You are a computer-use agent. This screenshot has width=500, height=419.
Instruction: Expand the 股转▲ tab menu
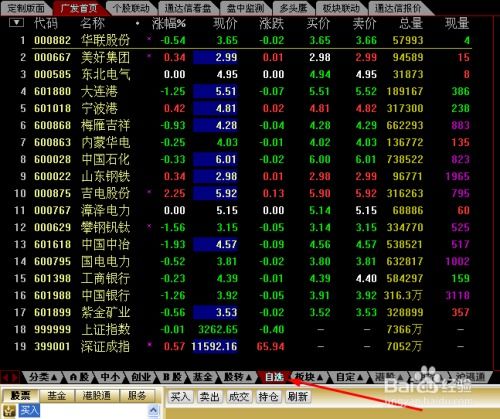(x=237, y=377)
